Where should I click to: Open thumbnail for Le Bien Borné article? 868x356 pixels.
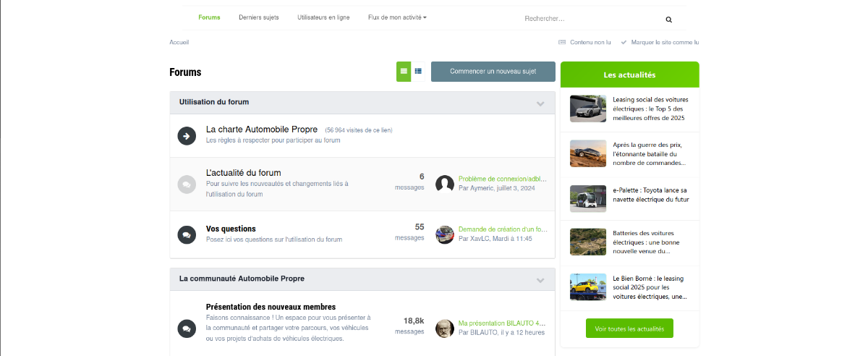pos(588,287)
